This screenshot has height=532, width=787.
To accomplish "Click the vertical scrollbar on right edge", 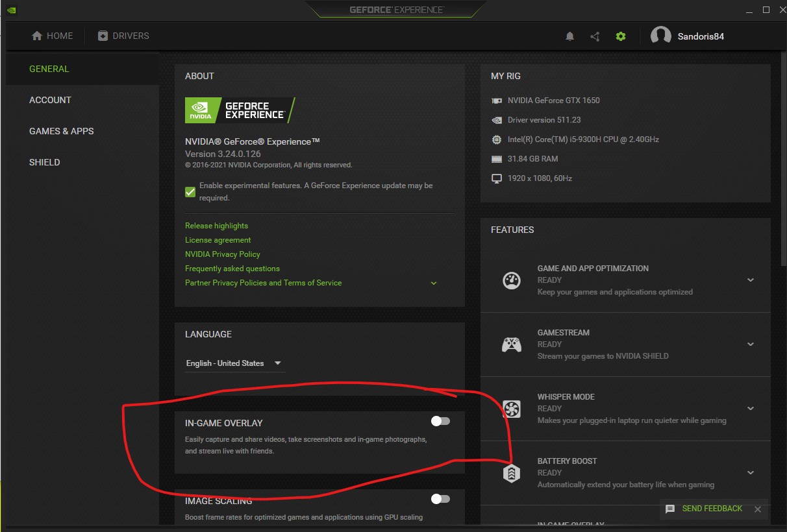I will pyautogui.click(x=782, y=162).
